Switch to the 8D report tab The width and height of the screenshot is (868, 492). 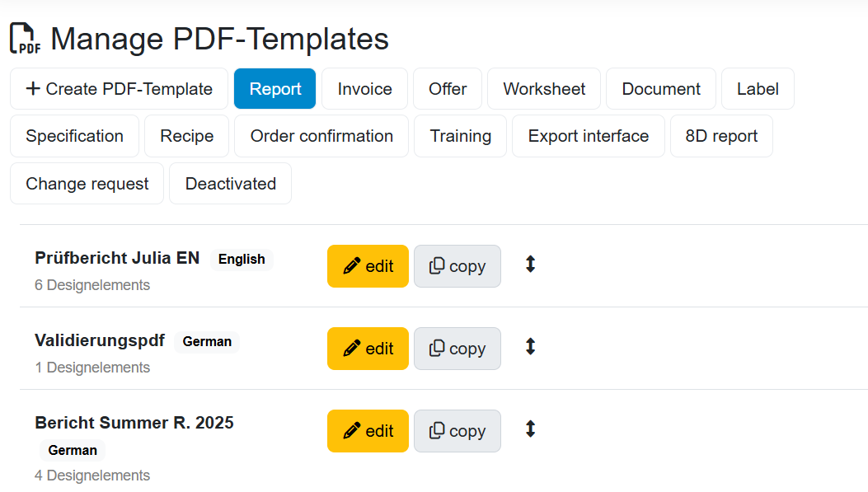tap(721, 136)
